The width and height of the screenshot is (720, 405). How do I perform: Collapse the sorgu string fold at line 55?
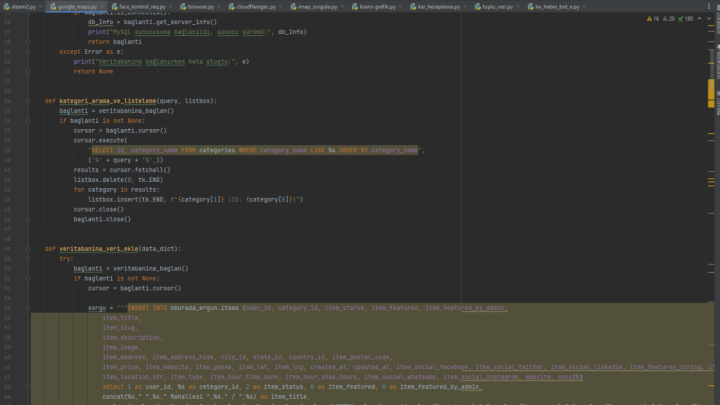tap(28, 308)
